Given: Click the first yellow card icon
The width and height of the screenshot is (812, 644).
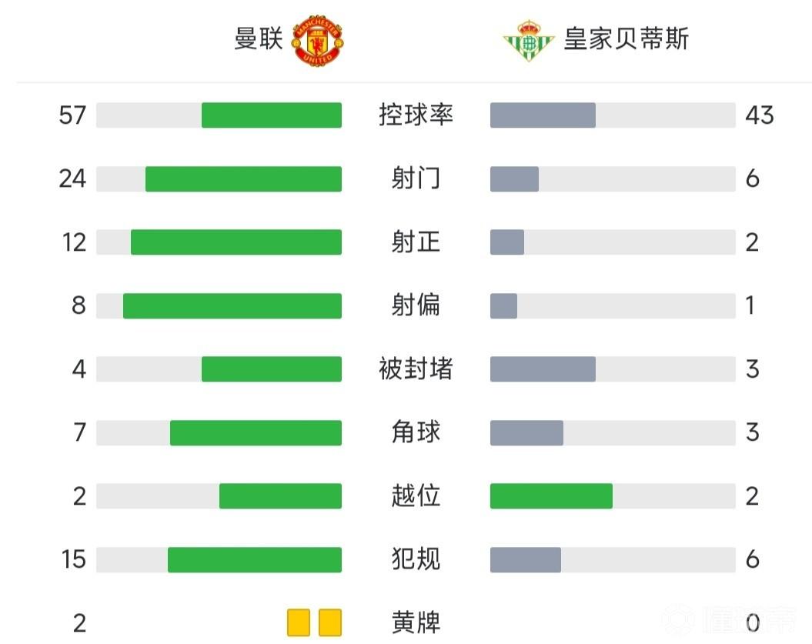Looking at the screenshot, I should pos(298,622).
